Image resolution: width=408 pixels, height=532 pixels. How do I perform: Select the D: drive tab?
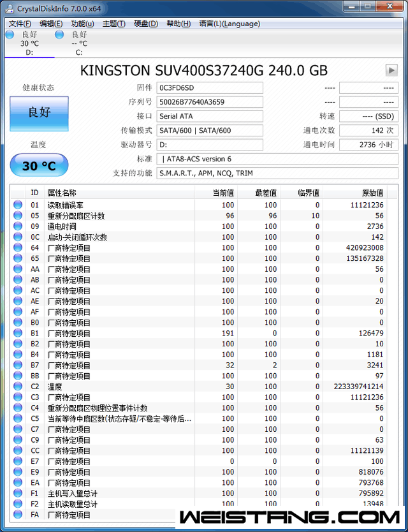(x=29, y=43)
